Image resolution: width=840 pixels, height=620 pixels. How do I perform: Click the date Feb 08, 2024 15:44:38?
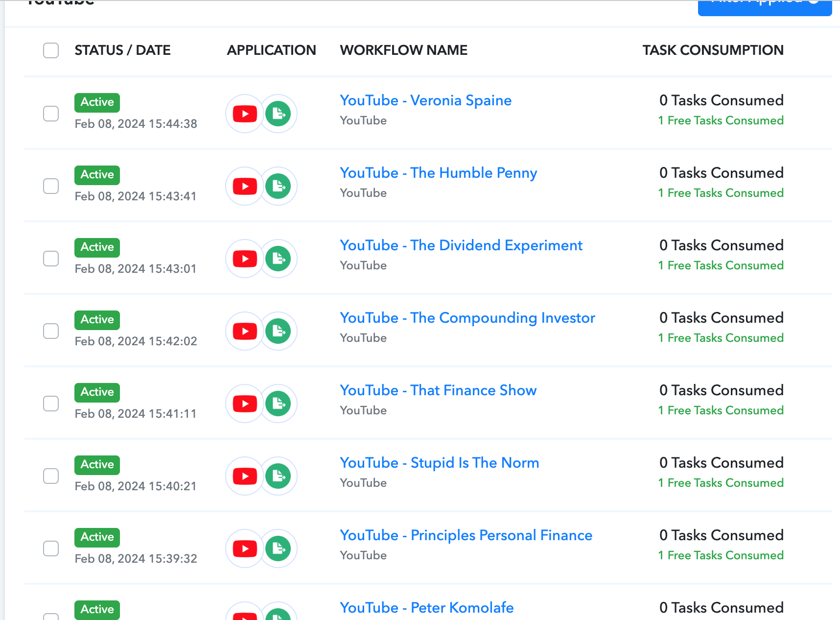pyautogui.click(x=136, y=124)
